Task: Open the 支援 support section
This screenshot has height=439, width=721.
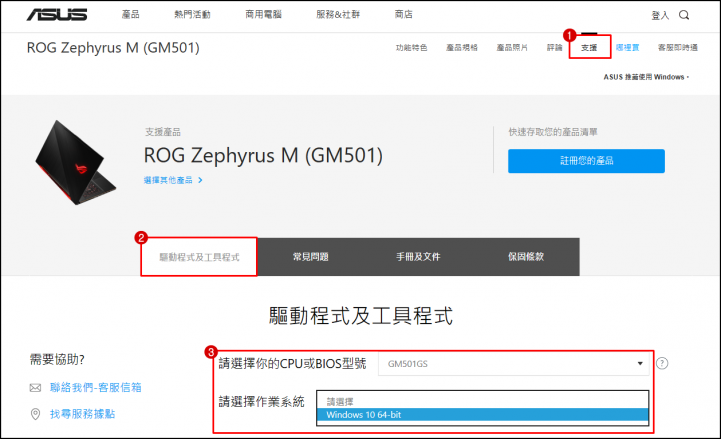Action: point(589,47)
